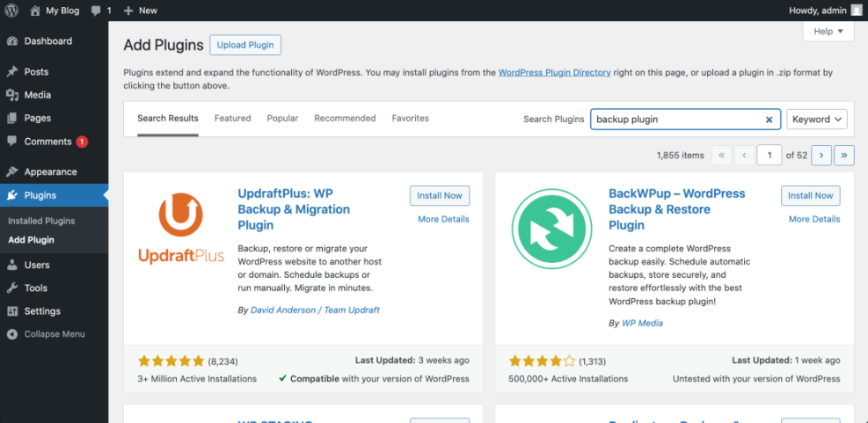Screen dimensions: 868x423
Task: Click the Upload Plugin button
Action: [245, 45]
